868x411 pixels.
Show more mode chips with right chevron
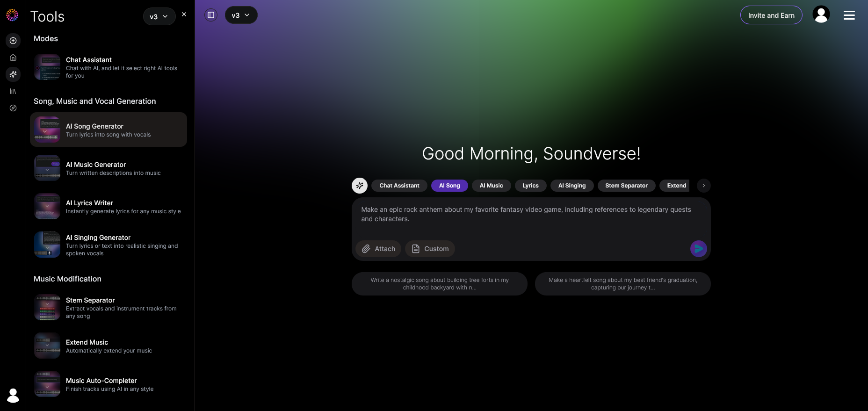pos(703,186)
